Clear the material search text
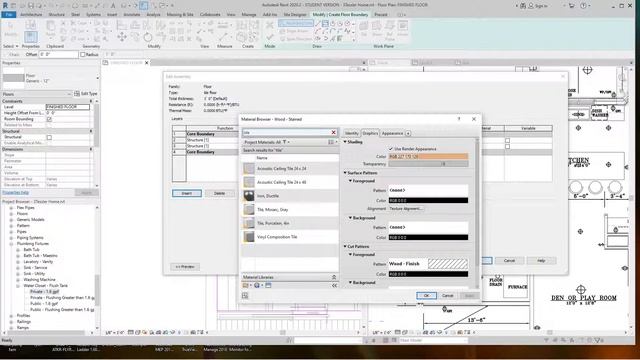This screenshot has width=640, height=360. [333, 132]
